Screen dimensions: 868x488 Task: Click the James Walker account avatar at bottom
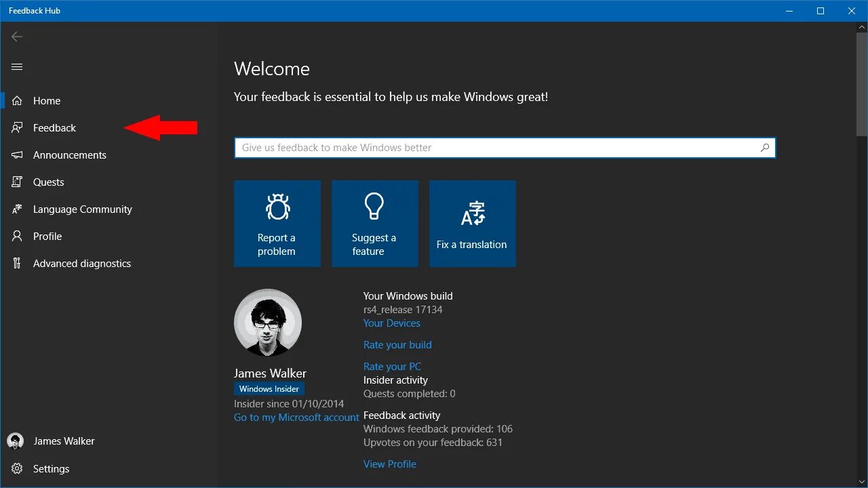[17, 441]
